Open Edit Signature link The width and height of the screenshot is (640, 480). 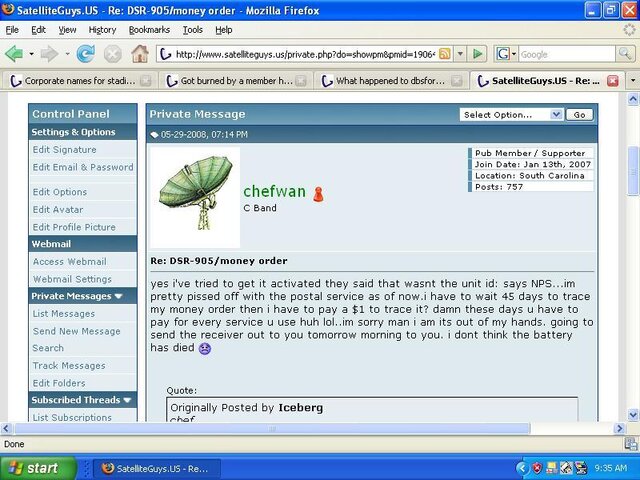coord(64,150)
